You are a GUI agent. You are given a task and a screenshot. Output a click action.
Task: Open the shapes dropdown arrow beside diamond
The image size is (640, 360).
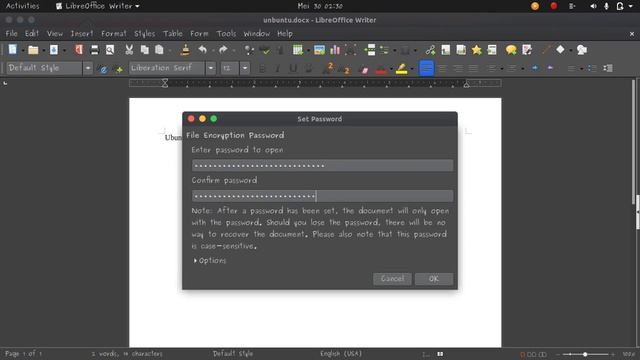pyautogui.click(x=570, y=50)
